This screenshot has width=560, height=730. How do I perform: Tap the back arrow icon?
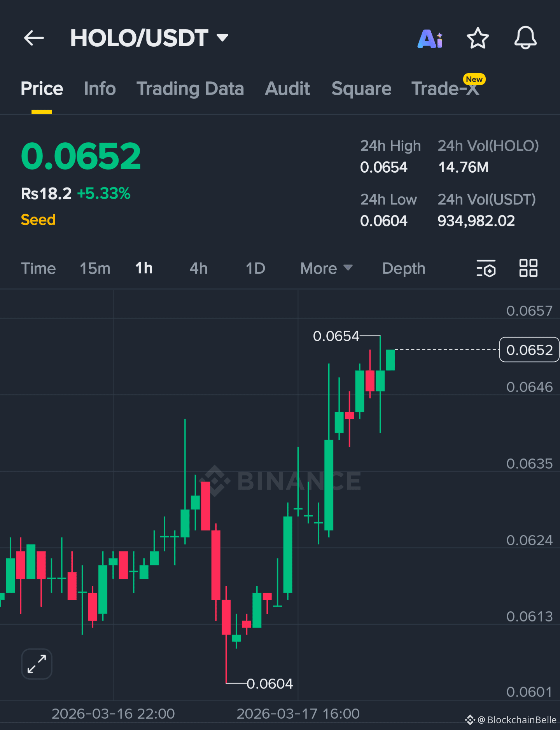click(x=34, y=38)
